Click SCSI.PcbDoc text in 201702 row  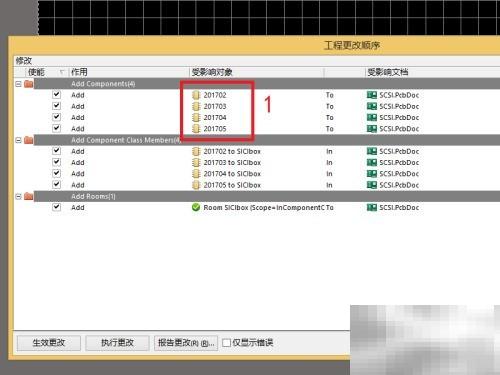click(x=399, y=95)
